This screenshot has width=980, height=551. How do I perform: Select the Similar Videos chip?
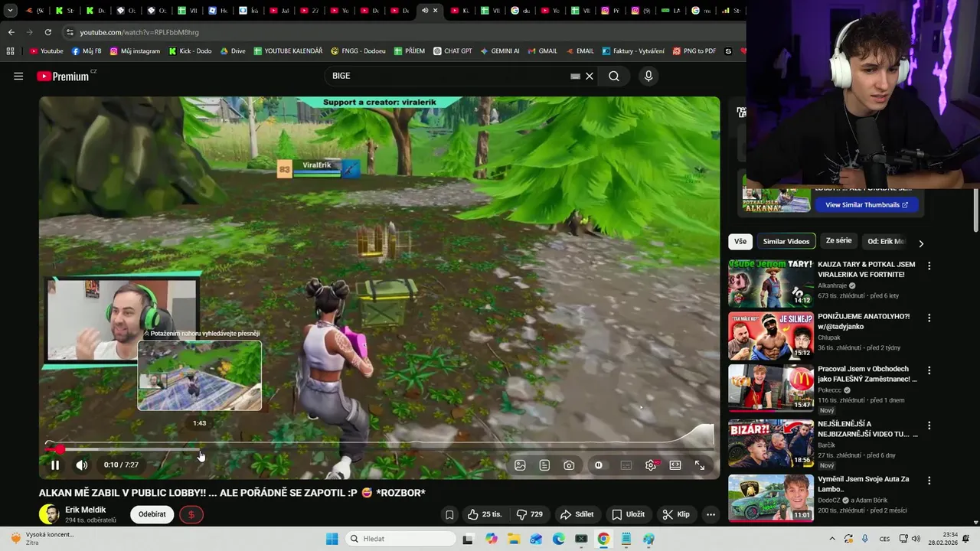[x=786, y=242]
